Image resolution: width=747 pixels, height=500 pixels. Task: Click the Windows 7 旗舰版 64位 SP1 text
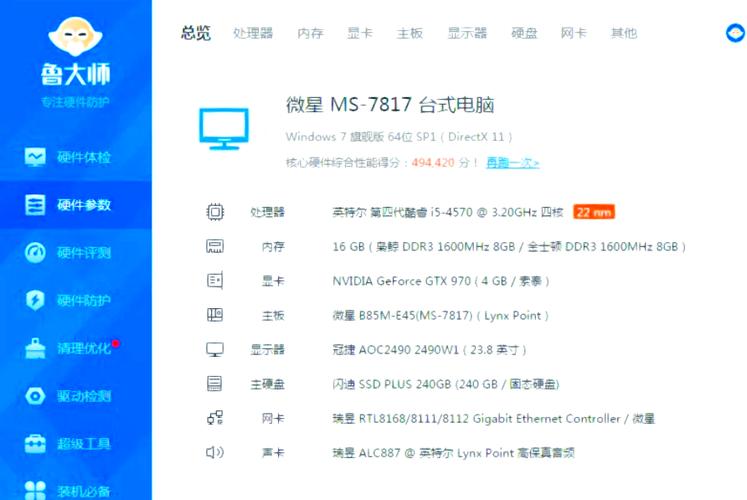(x=399, y=137)
